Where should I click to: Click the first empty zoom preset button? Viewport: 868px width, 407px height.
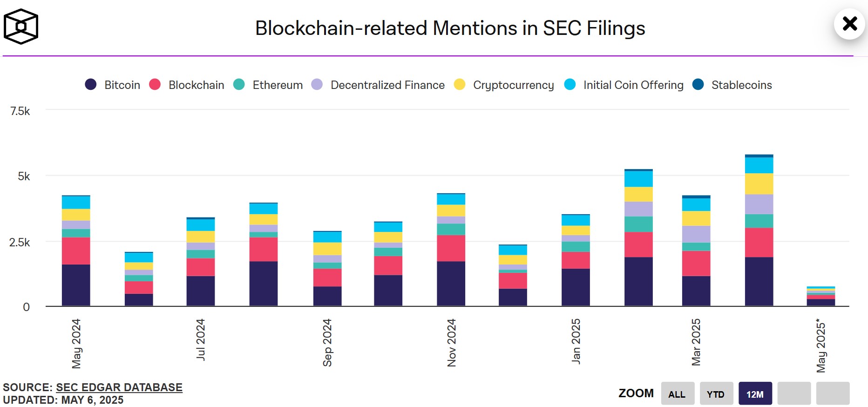(x=794, y=393)
